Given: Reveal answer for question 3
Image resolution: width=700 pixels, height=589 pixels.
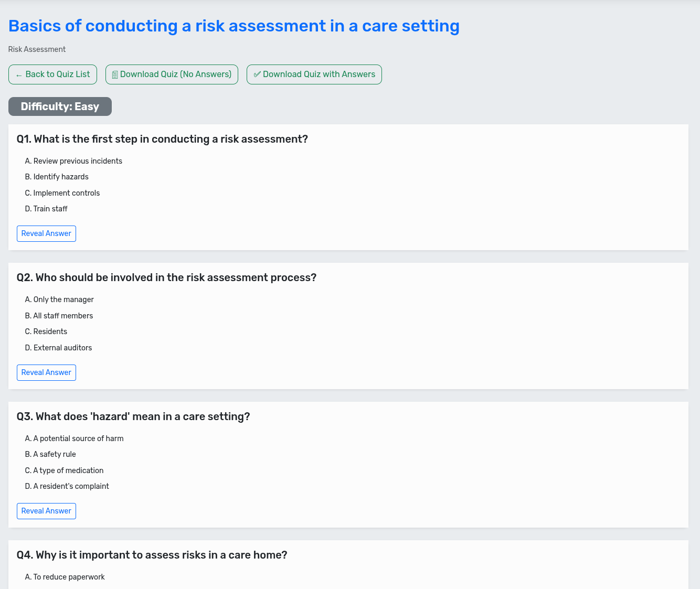Looking at the screenshot, I should tap(46, 511).
